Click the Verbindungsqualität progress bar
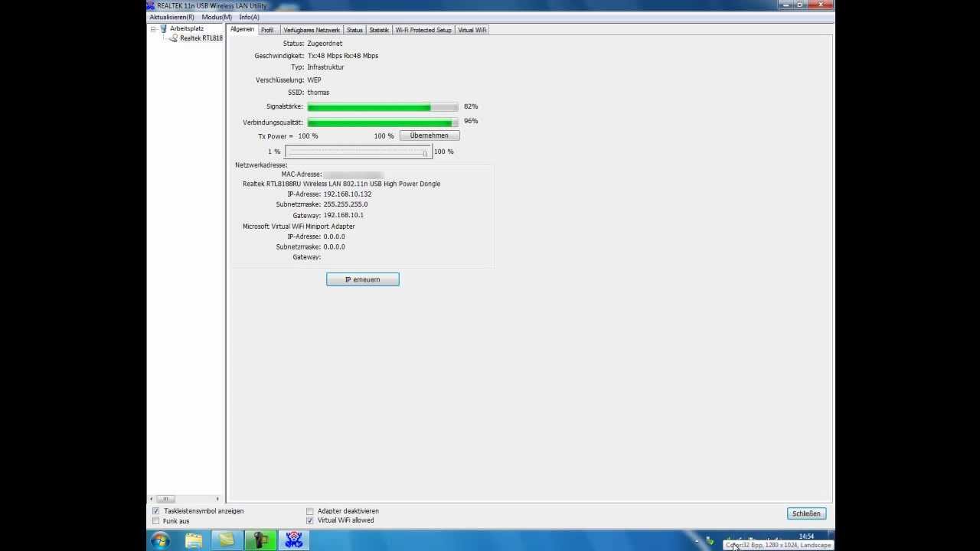This screenshot has width=980, height=551. (x=383, y=122)
